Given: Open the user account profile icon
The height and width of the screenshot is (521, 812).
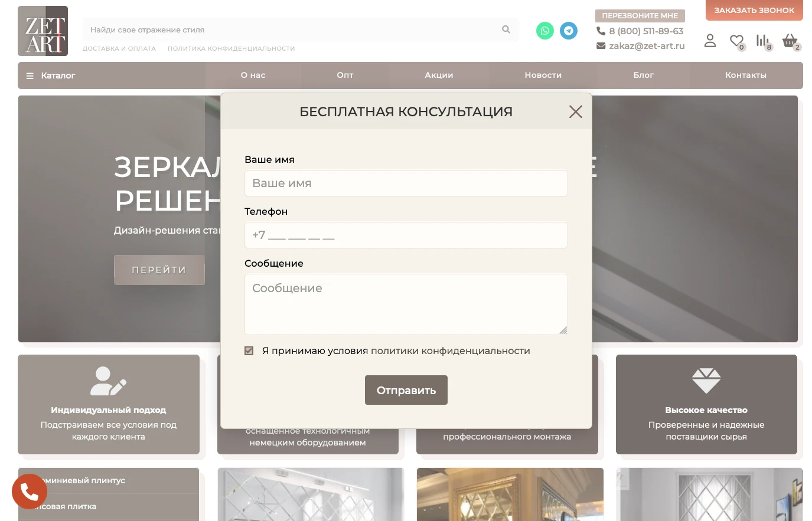Looking at the screenshot, I should 710,41.
